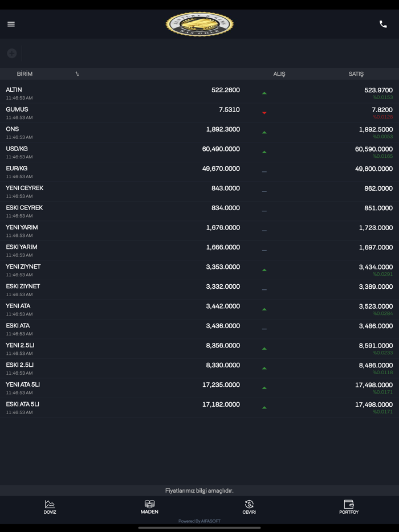
Task: Click YENI ATA sell price 3,523.0000
Action: (376, 306)
